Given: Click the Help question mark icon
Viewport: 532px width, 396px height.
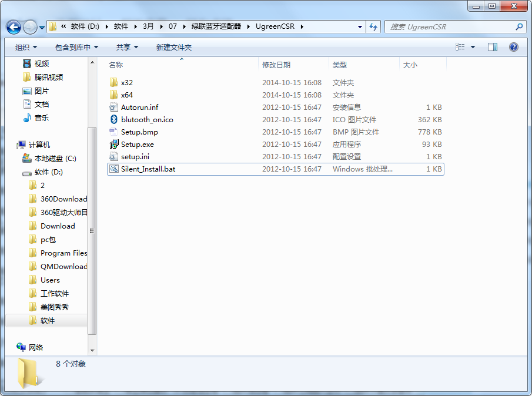Looking at the screenshot, I should (x=513, y=47).
